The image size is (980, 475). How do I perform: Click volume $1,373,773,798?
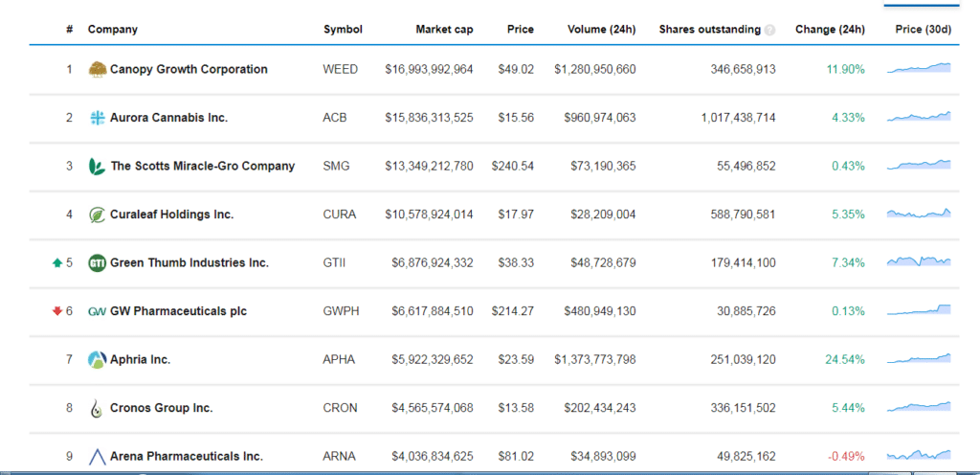point(595,360)
